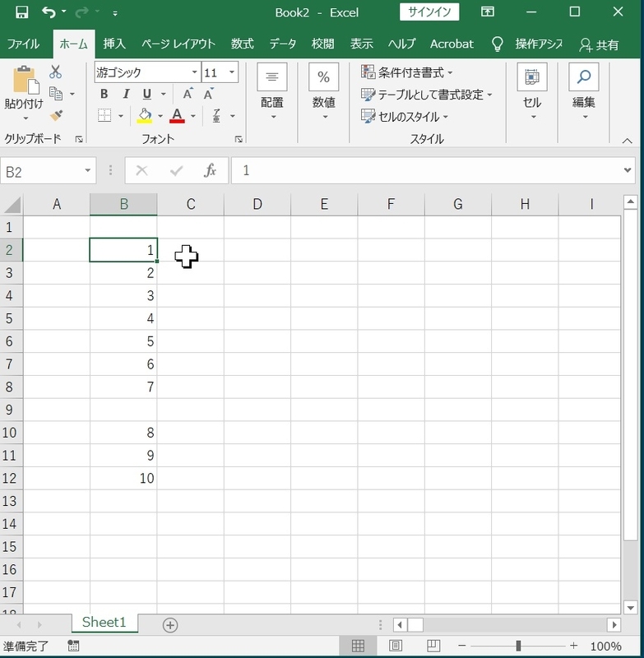Open the 表示 tab
Image resolution: width=644 pixels, height=658 pixels.
pyautogui.click(x=362, y=44)
